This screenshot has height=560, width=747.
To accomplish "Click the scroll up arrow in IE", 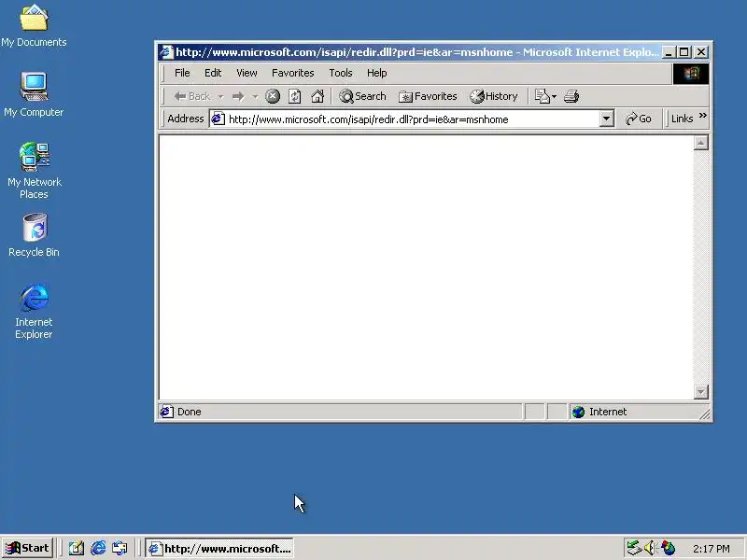I will pyautogui.click(x=701, y=143).
